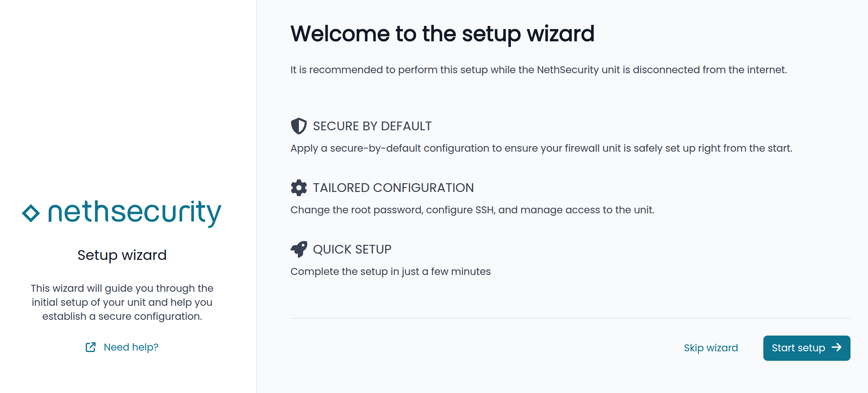Viewport: 868px width, 393px height.
Task: Click the Setup wizard subtitle in left panel
Action: coord(122,255)
